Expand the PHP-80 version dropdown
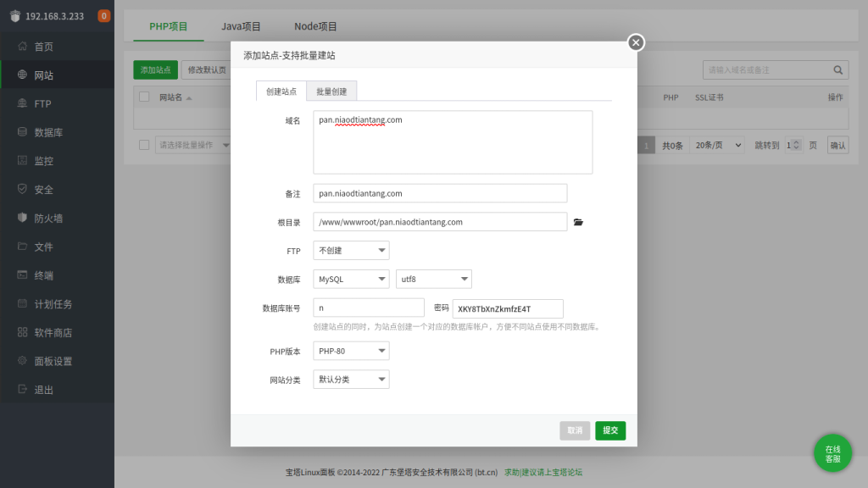 (x=351, y=351)
